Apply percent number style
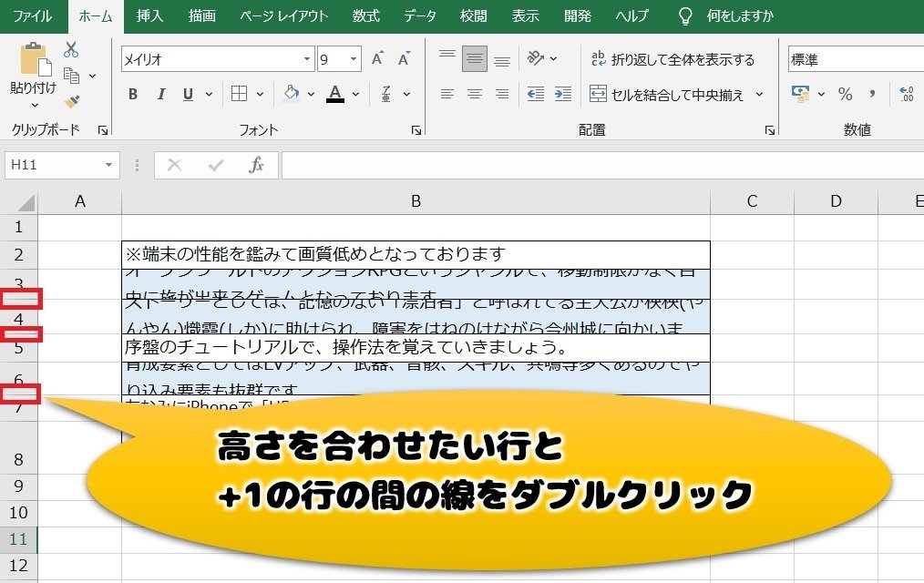The image size is (924, 583). [846, 94]
